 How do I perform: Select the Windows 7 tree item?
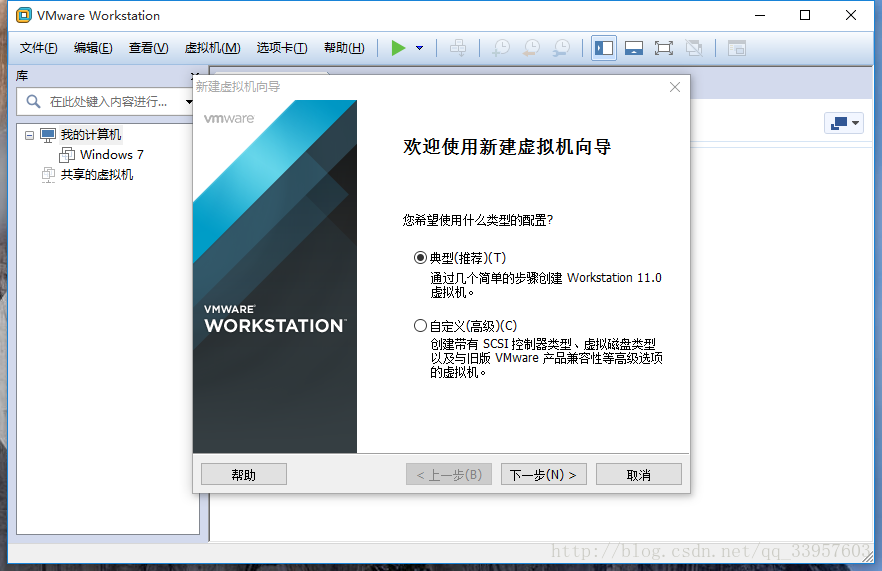tap(111, 155)
